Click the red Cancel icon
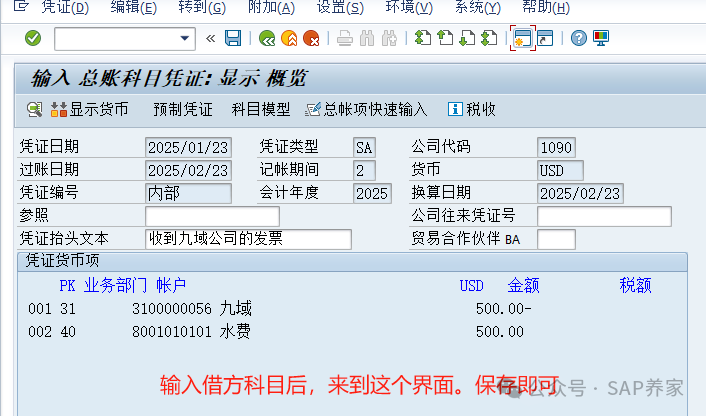 311,38
